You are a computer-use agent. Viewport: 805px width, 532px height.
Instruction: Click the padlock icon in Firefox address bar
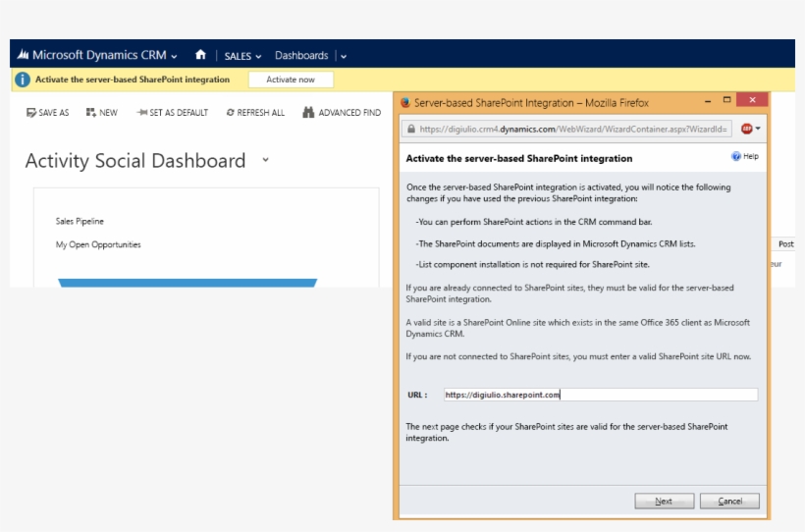(410, 129)
